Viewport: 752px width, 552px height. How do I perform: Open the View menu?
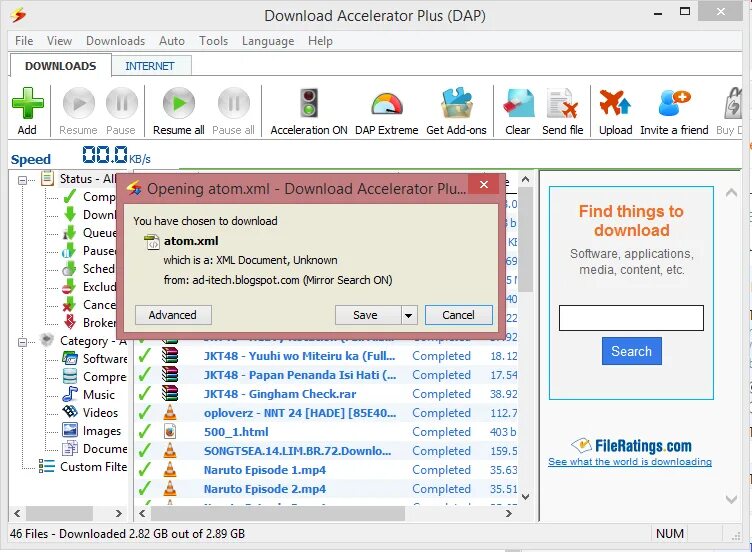(x=59, y=41)
